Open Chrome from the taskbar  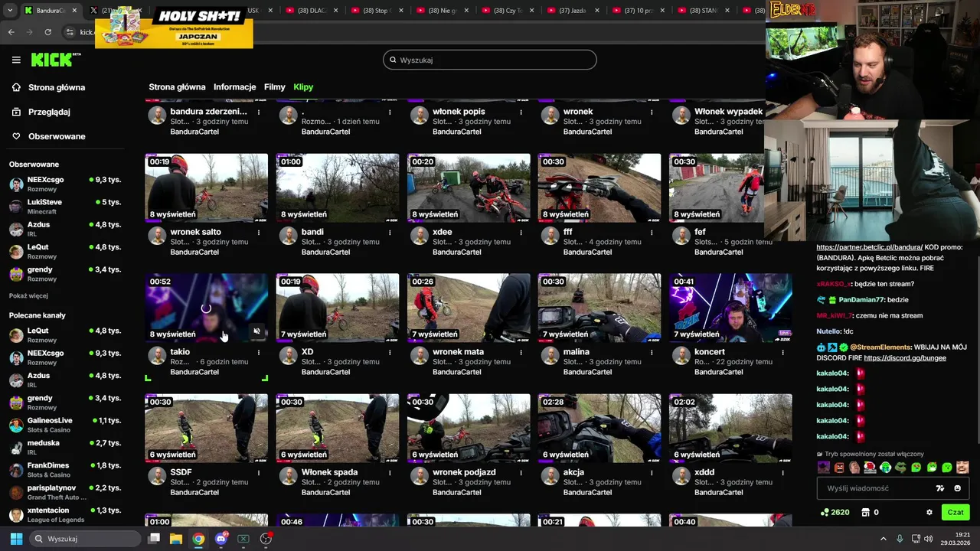pyautogui.click(x=198, y=539)
